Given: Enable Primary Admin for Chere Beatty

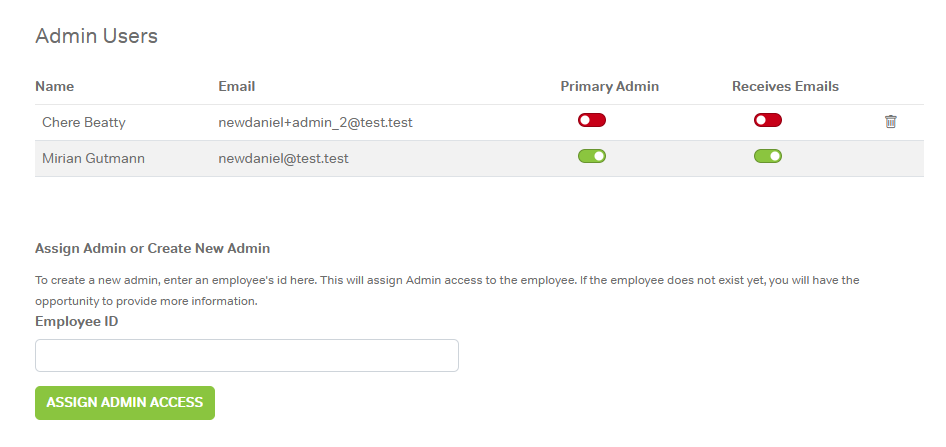Looking at the screenshot, I should (592, 121).
